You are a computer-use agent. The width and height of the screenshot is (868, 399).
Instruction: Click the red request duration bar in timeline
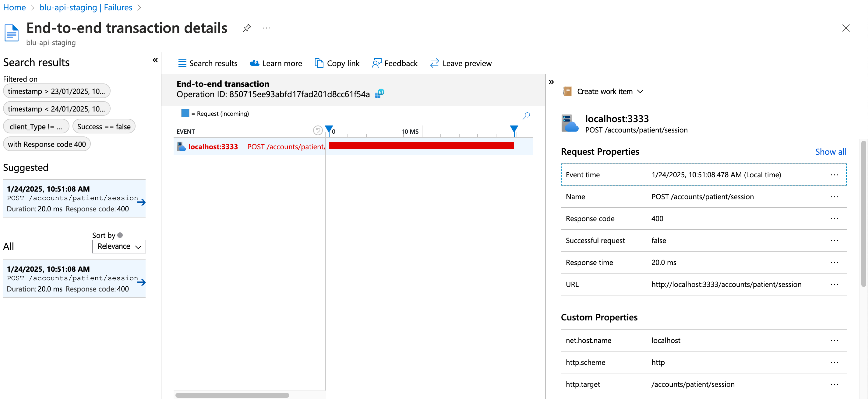coord(421,146)
